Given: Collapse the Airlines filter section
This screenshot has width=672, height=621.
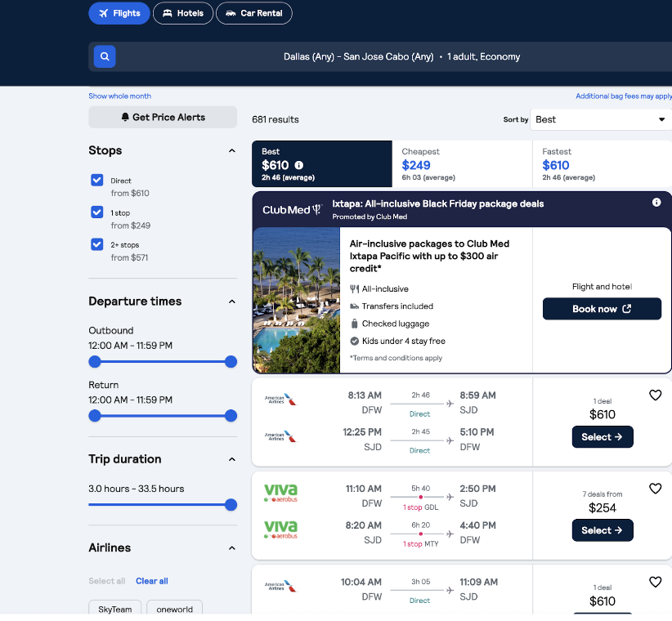Looking at the screenshot, I should (232, 548).
